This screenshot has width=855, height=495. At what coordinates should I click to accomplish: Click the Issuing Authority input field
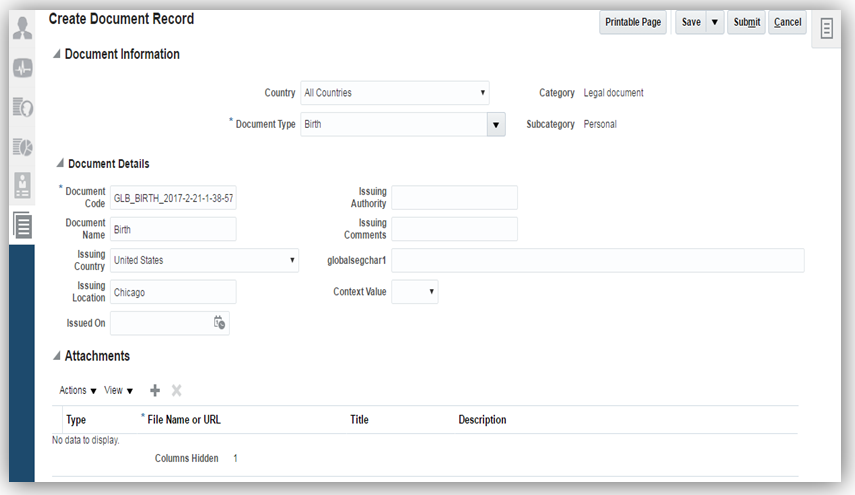click(x=454, y=198)
